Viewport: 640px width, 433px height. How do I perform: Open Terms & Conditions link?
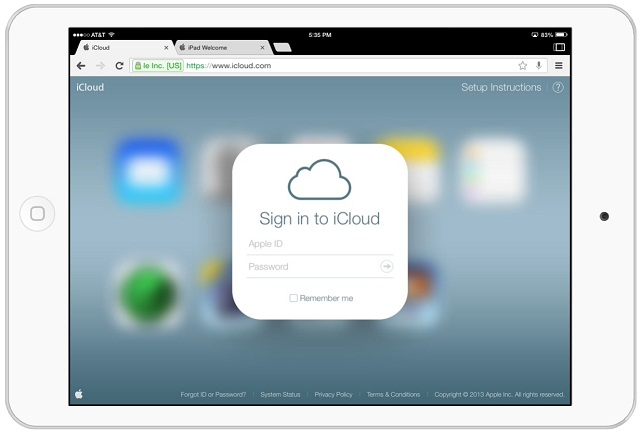[393, 394]
